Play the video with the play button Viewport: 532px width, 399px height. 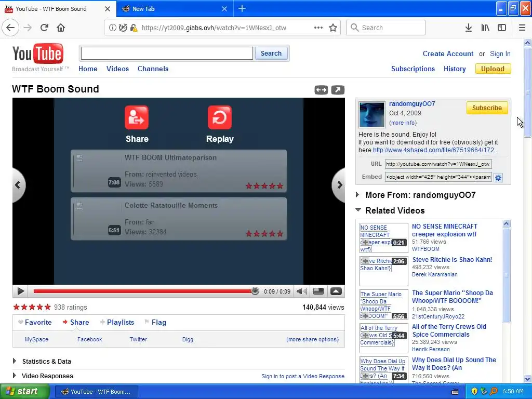pyautogui.click(x=20, y=291)
